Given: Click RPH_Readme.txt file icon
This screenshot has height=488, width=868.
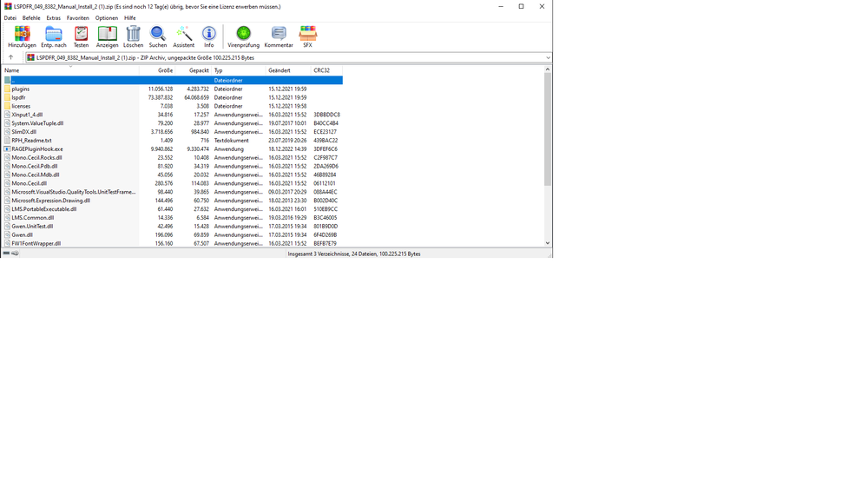Looking at the screenshot, I should 7,140.
